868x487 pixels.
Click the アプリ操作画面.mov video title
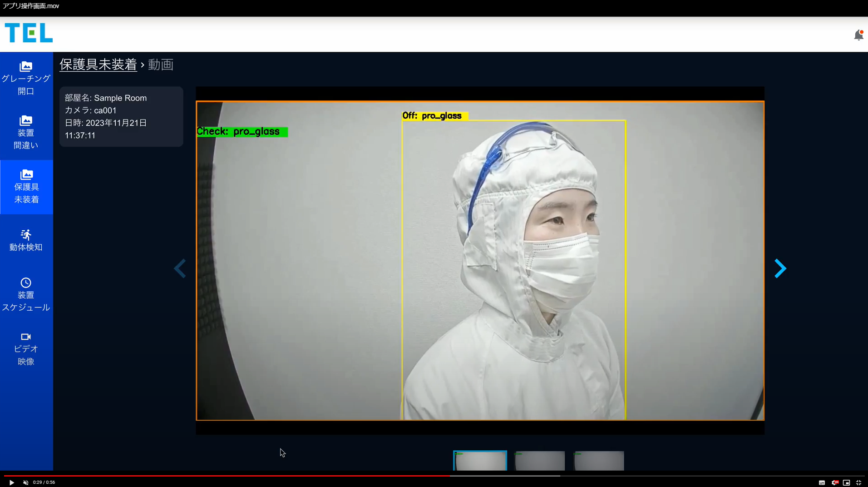click(31, 6)
